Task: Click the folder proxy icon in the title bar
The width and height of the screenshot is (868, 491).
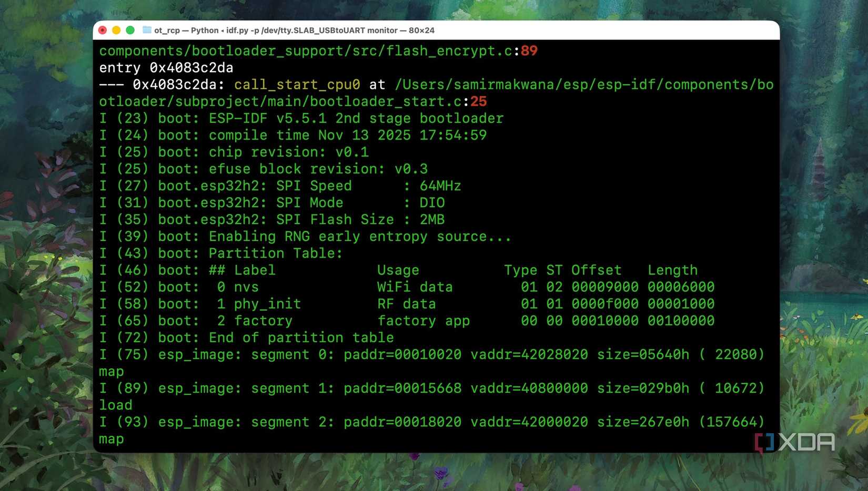Action: 147,30
